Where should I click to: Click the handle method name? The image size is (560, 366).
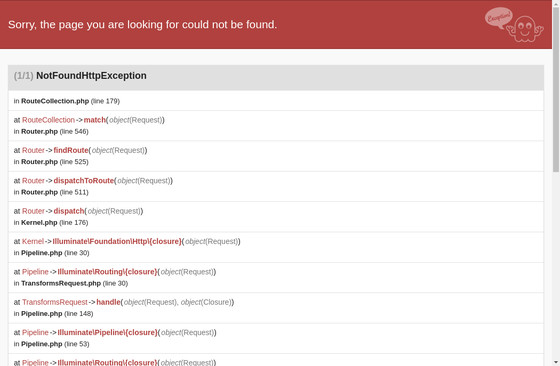(x=108, y=302)
